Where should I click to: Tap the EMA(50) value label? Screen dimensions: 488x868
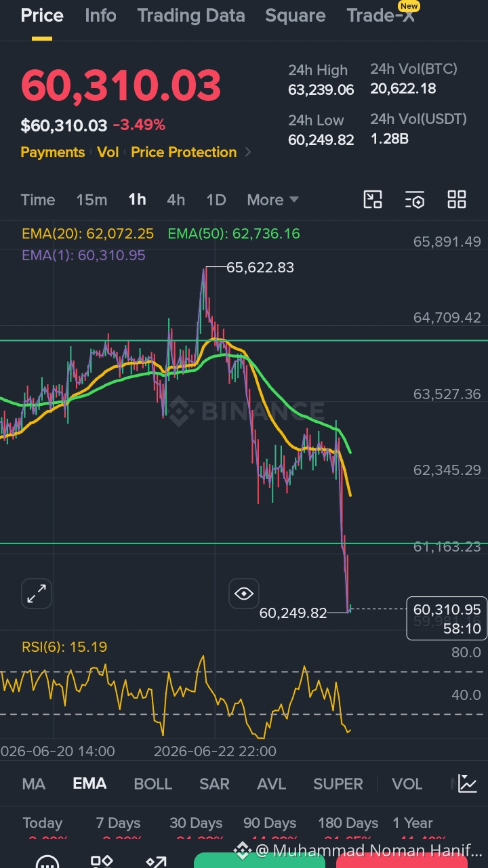pos(234,234)
